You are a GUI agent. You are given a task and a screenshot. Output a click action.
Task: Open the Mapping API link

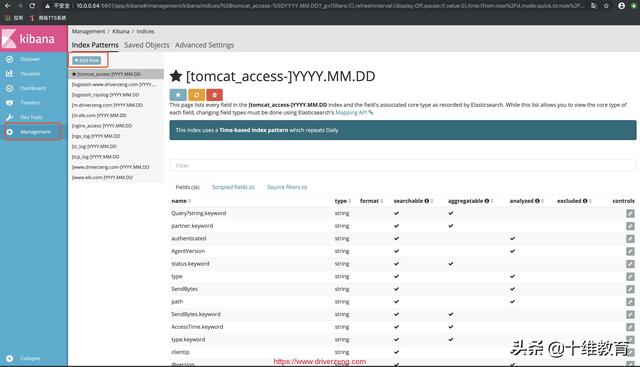pyautogui.click(x=354, y=112)
